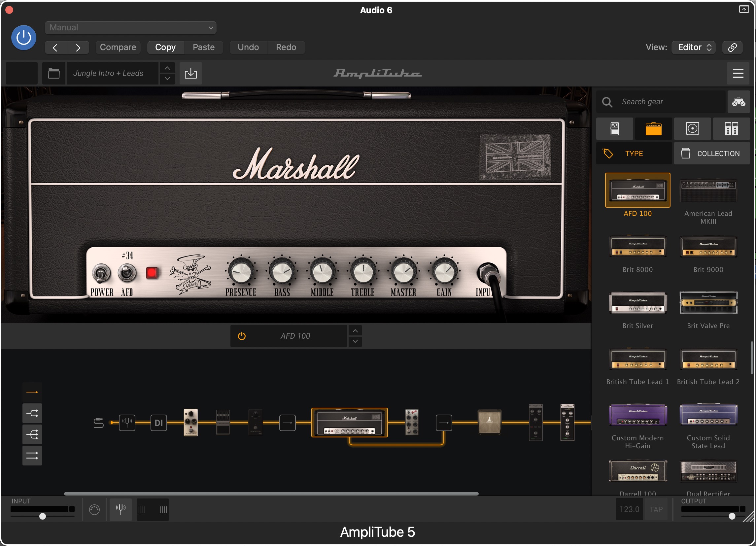The width and height of the screenshot is (756, 546).
Task: Click the save preset icon
Action: coord(191,73)
